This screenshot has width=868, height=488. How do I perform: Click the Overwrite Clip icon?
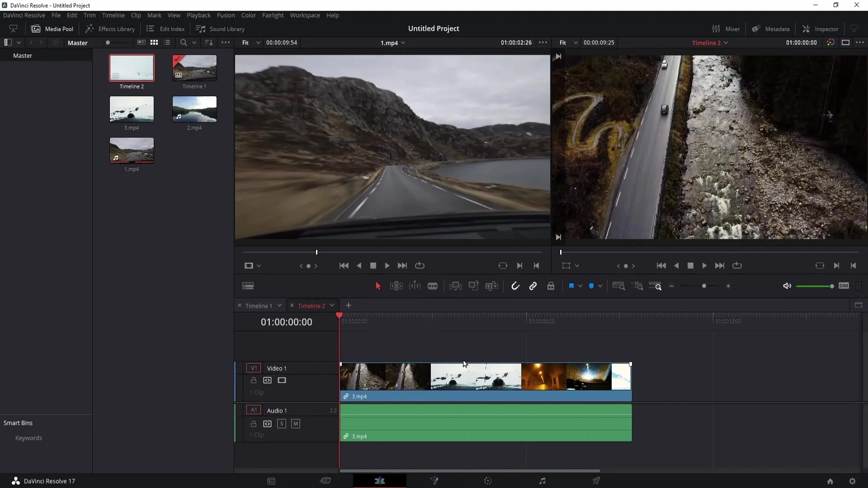(473, 286)
